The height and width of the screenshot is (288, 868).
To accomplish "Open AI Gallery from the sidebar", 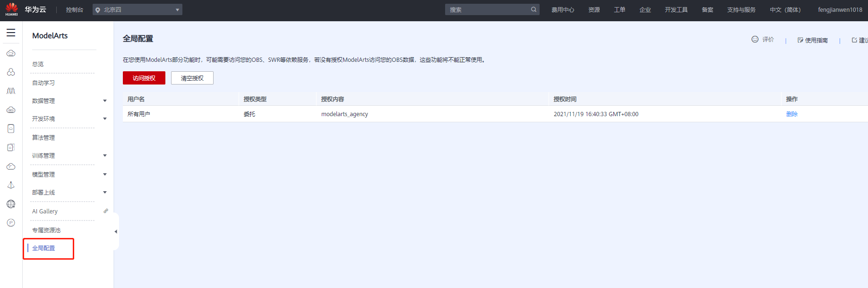I will point(45,211).
